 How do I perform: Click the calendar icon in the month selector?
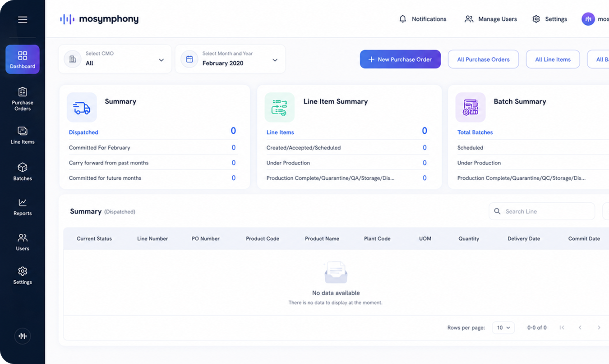click(x=189, y=59)
